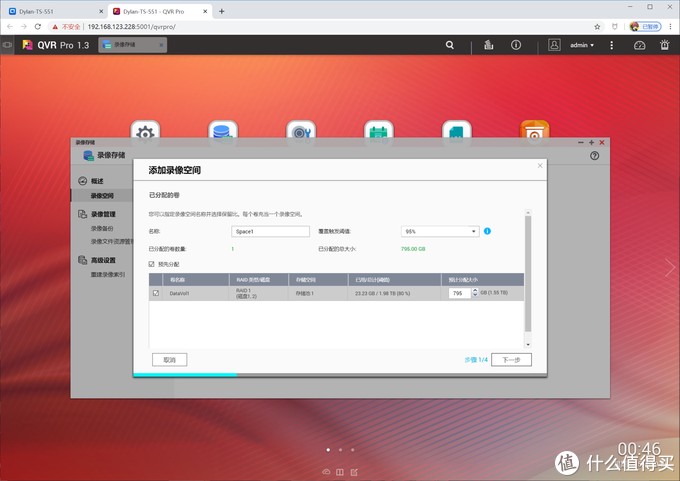Expand the 95% overwrite threshold dropdown
The width and height of the screenshot is (680, 481).
coord(440,232)
